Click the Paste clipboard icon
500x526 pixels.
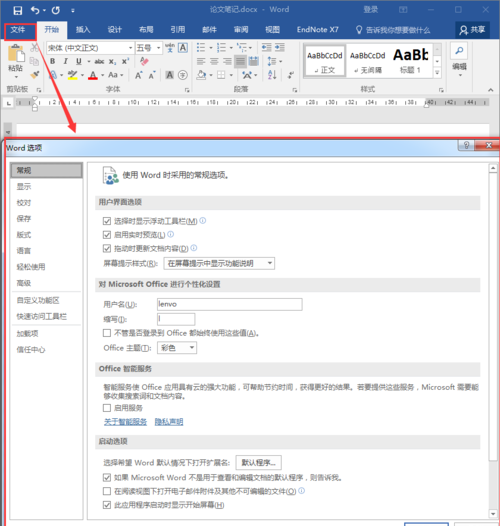coord(16,54)
